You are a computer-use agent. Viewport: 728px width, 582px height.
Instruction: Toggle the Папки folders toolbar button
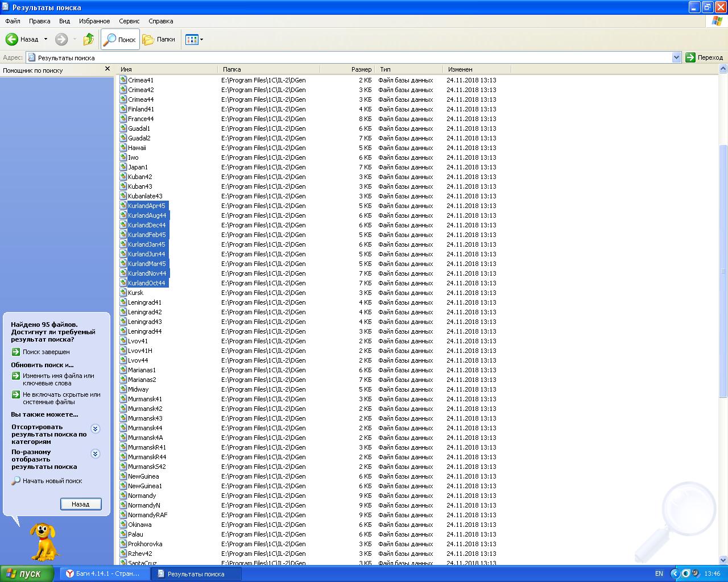159,40
